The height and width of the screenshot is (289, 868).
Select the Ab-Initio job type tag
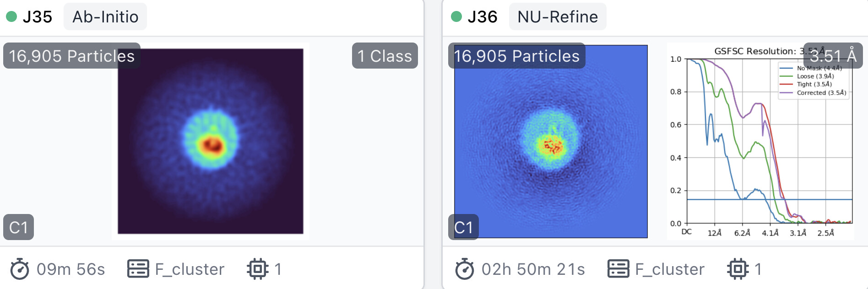click(105, 16)
